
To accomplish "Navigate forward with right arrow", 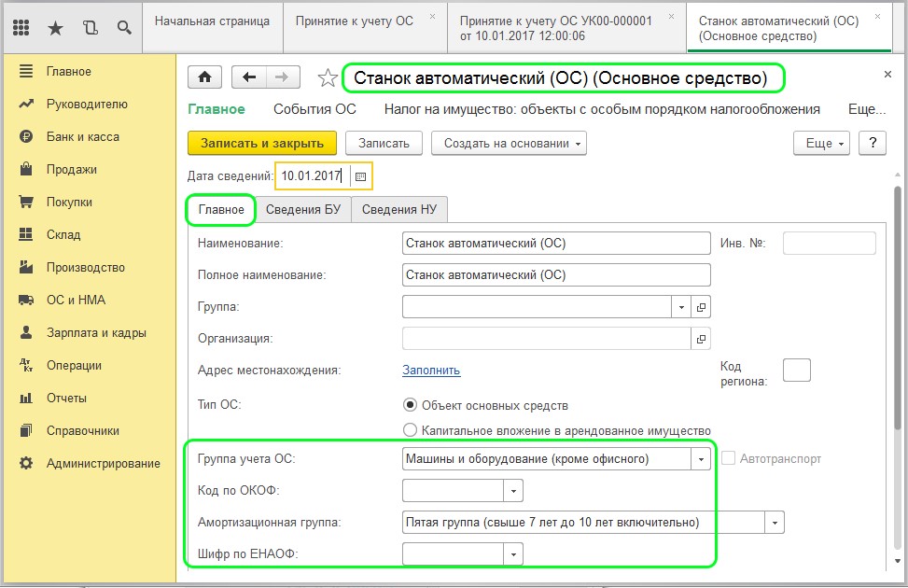I will tap(283, 77).
